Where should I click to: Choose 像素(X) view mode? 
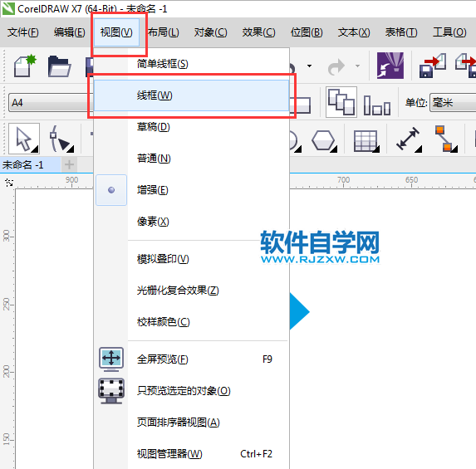191,222
